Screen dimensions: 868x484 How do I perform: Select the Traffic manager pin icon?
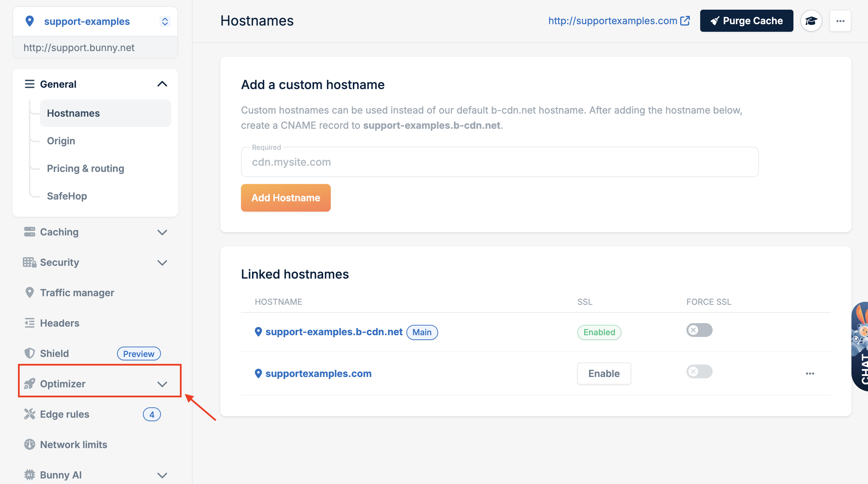click(x=29, y=292)
